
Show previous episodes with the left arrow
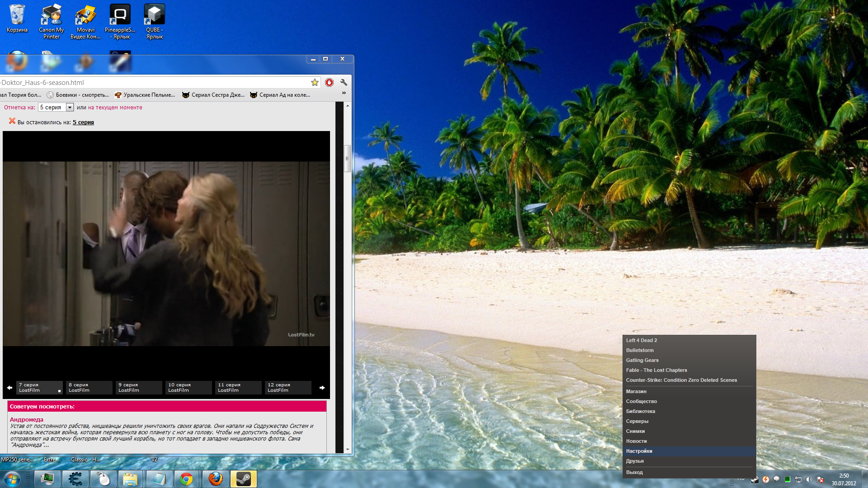tap(9, 388)
